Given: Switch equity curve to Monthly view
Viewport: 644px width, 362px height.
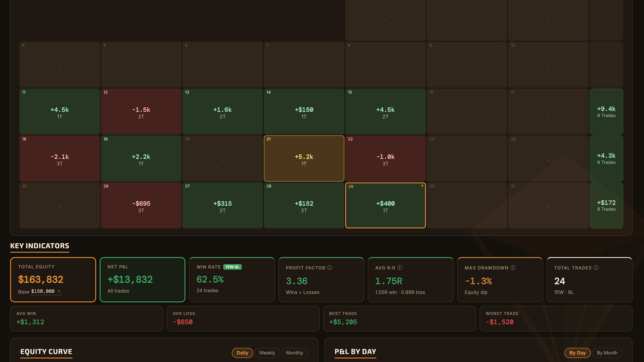Looking at the screenshot, I should pos(295,353).
